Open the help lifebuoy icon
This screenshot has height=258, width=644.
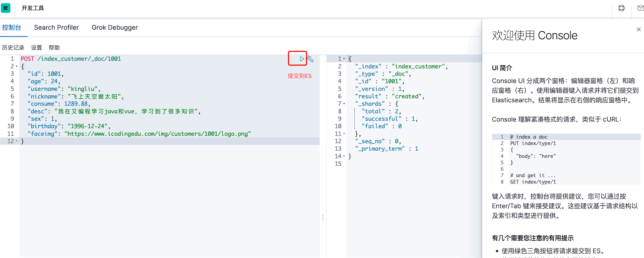(x=622, y=8)
